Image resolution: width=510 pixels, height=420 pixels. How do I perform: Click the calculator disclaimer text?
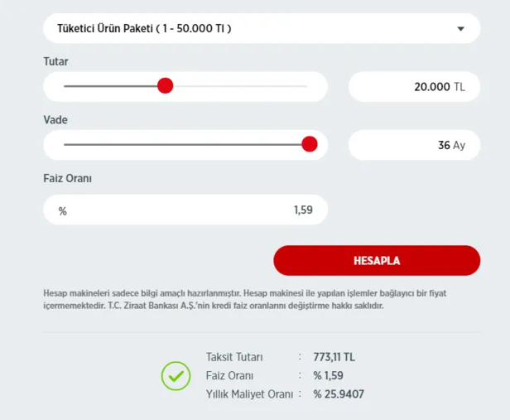coord(248,299)
